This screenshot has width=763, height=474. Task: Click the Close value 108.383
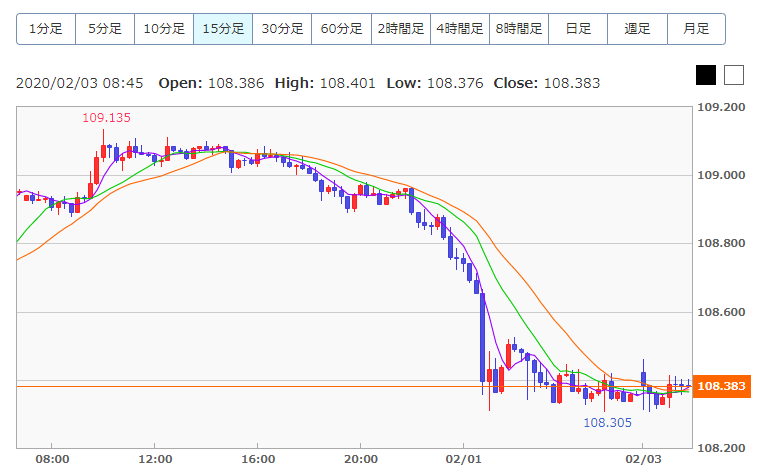pos(572,83)
